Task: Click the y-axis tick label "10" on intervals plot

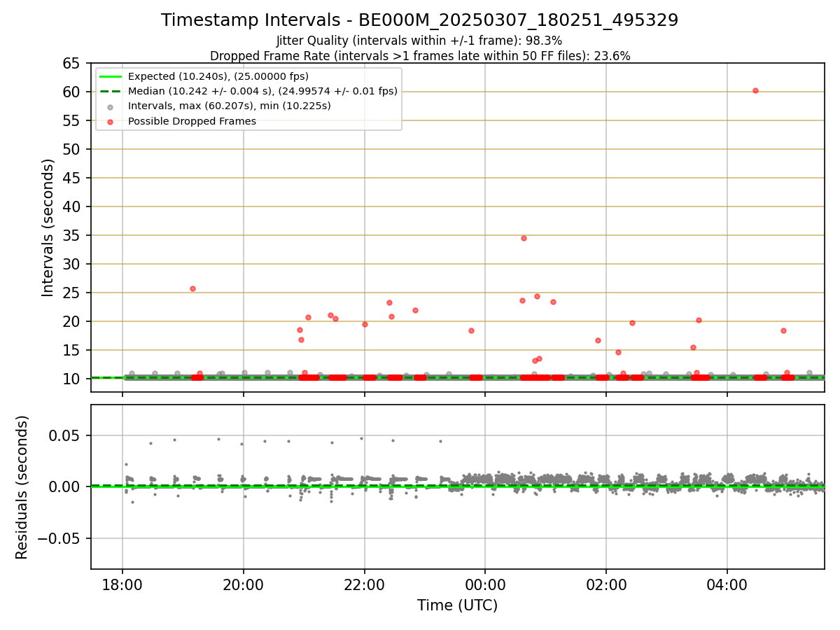Action: coord(72,379)
